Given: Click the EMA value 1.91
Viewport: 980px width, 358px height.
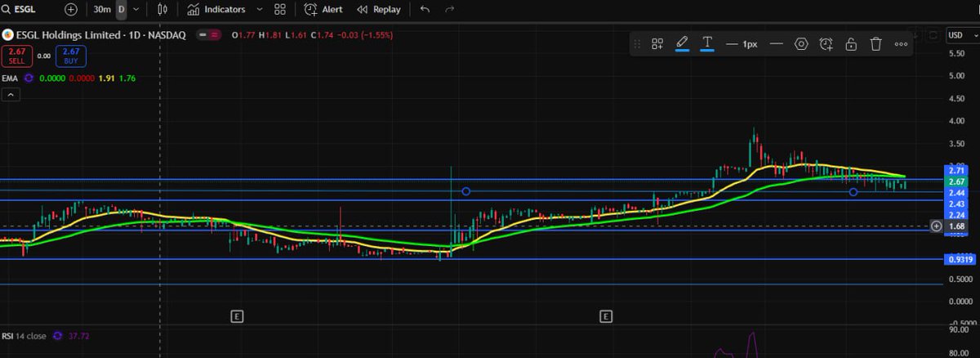Looking at the screenshot, I should coord(106,78).
